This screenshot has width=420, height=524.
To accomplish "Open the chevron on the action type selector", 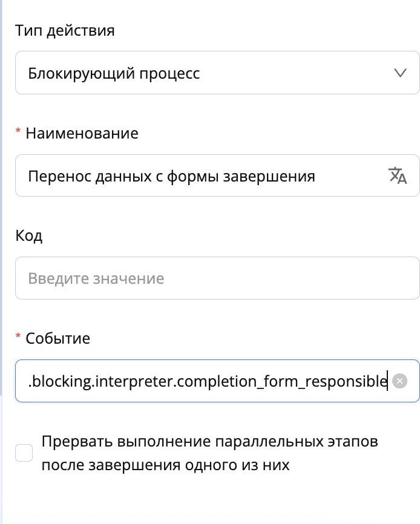I will 399,73.
